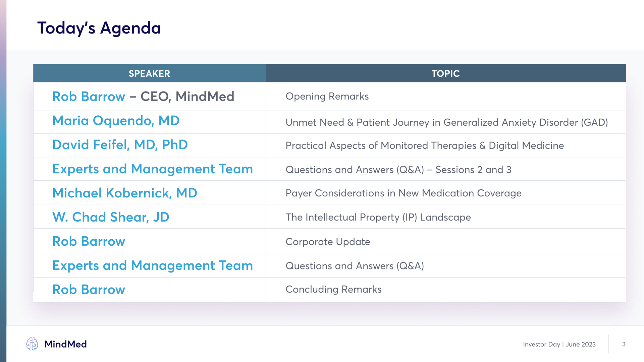Click Michael Kobernick, MD in the speaker column
The image size is (644, 362).
125,193
